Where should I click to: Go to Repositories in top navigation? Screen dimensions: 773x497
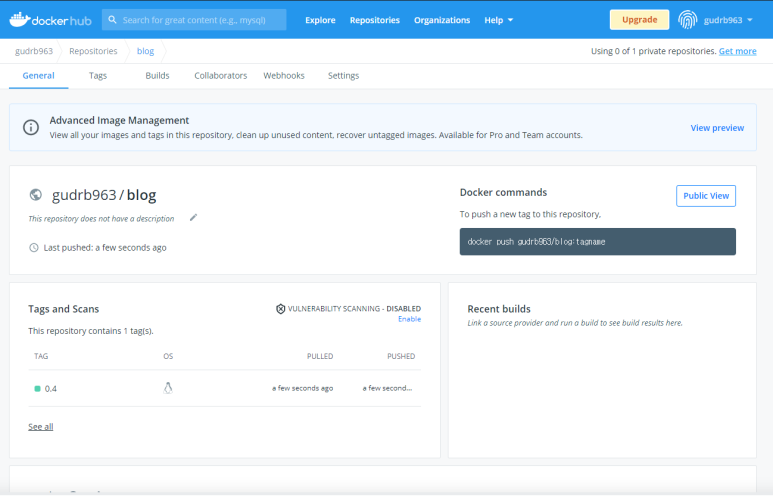pyautogui.click(x=375, y=20)
